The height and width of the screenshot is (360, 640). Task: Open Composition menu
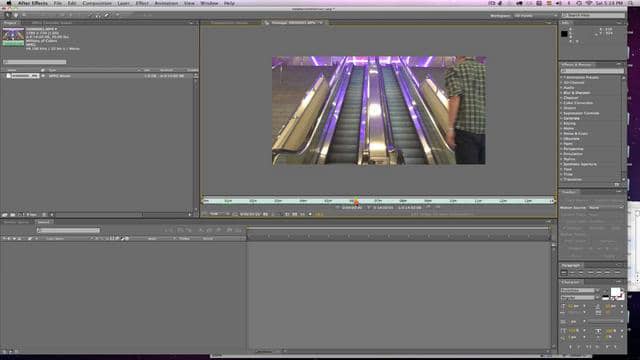[97, 3]
